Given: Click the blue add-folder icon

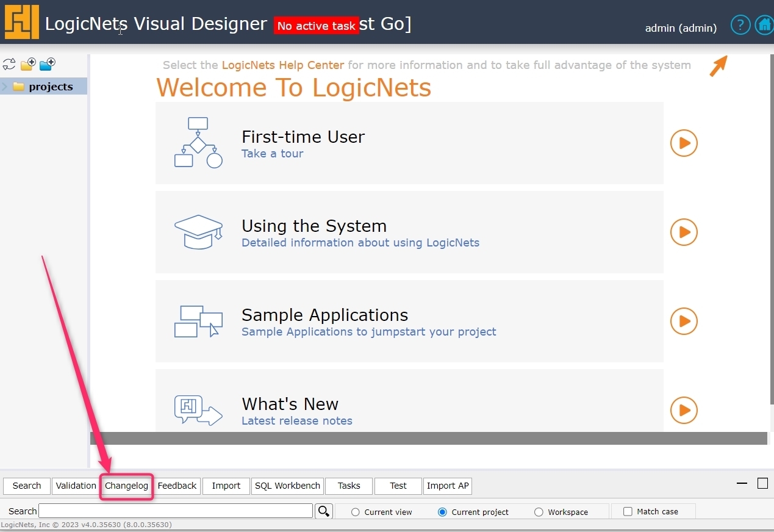Looking at the screenshot, I should [x=47, y=64].
